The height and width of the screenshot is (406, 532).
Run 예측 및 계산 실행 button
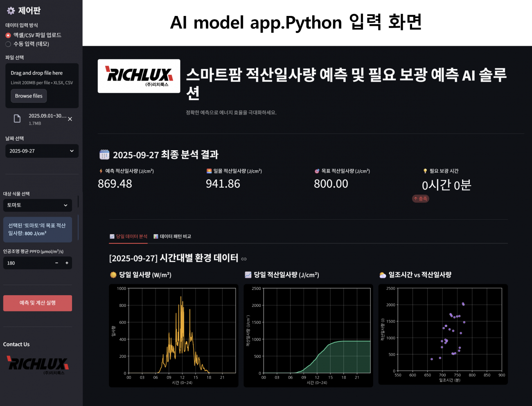click(x=38, y=303)
